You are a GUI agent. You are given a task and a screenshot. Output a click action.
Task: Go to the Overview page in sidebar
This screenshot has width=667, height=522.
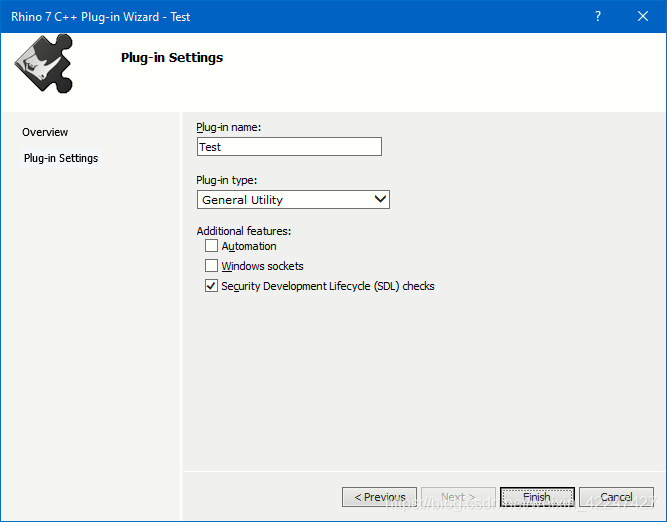tap(45, 132)
